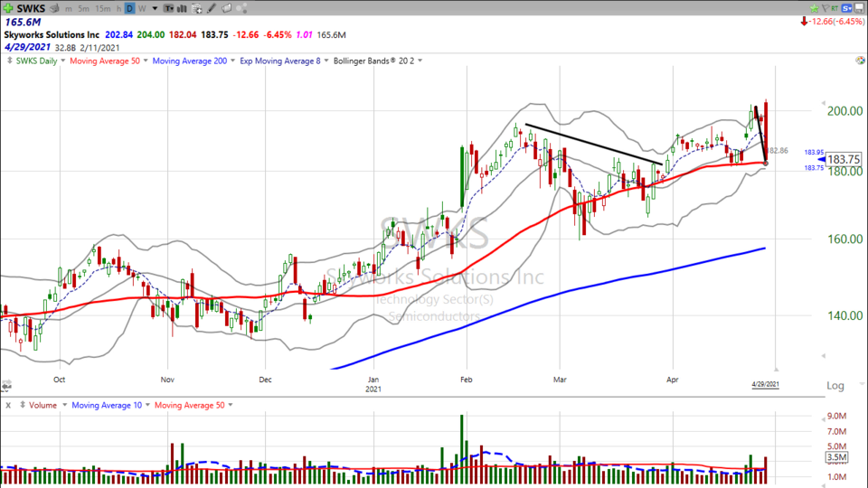Close the volume pane with the x
Image resolution: width=868 pixels, height=488 pixels.
pyautogui.click(x=7, y=405)
